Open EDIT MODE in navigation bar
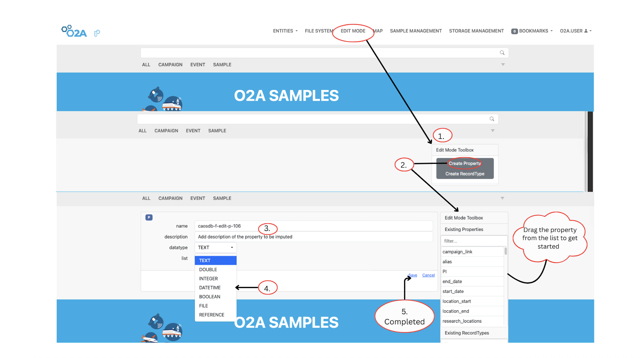 (353, 31)
